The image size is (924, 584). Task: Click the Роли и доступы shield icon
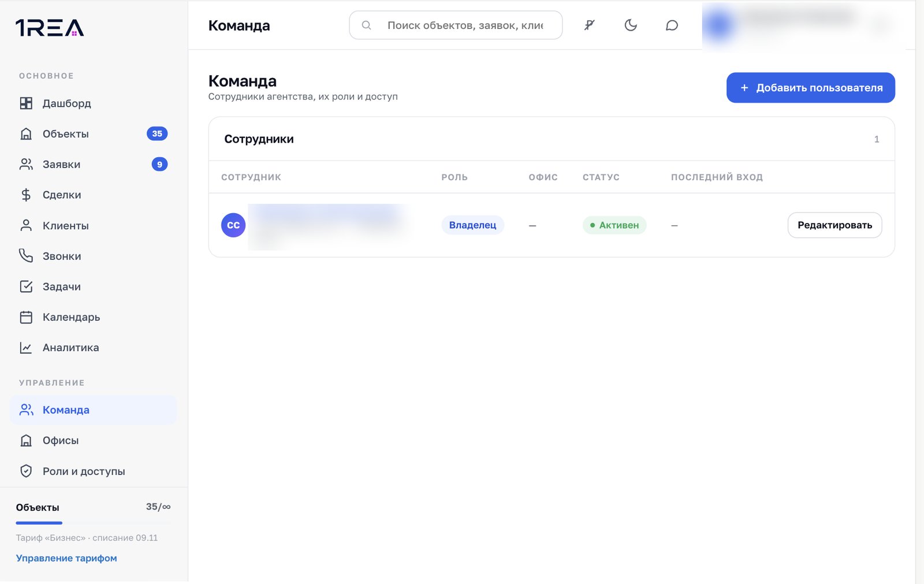pyautogui.click(x=26, y=471)
